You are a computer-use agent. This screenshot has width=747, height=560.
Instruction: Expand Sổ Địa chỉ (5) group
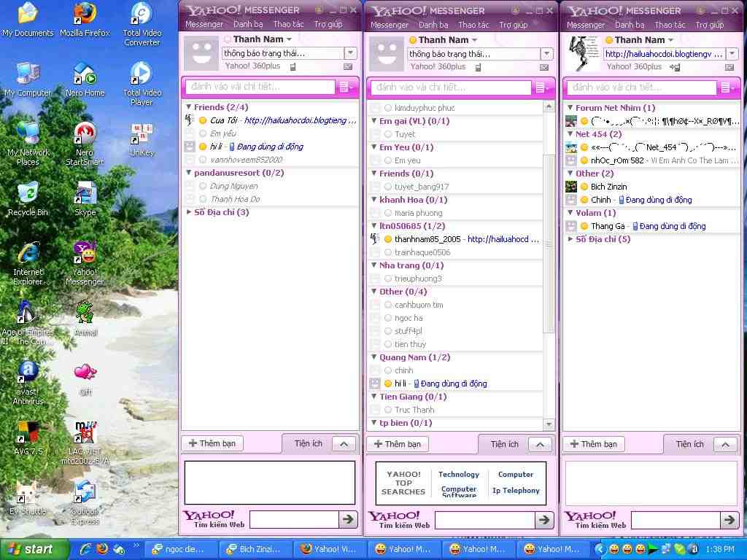(570, 239)
